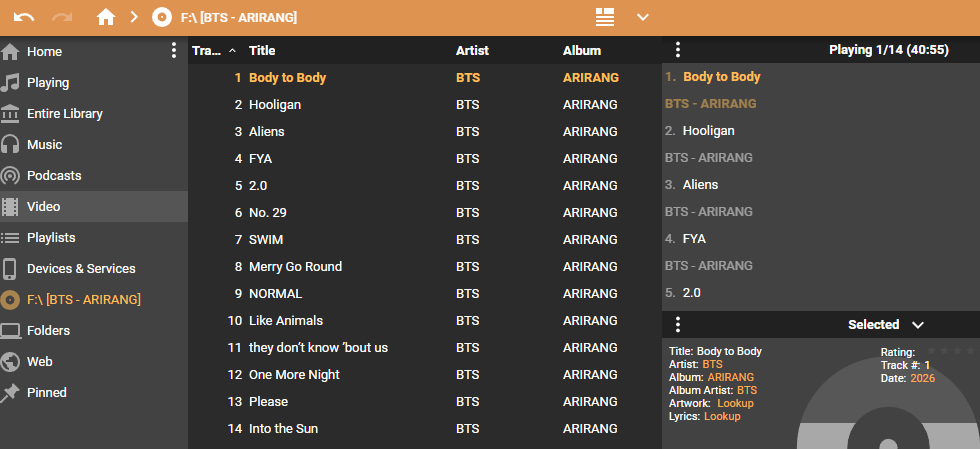Click the Playing music note icon
The image size is (980, 449).
[10, 83]
